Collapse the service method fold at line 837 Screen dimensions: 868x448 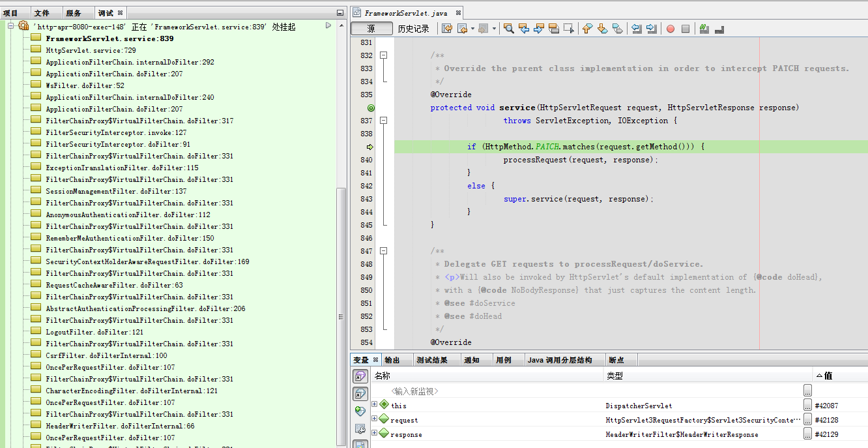click(x=384, y=121)
